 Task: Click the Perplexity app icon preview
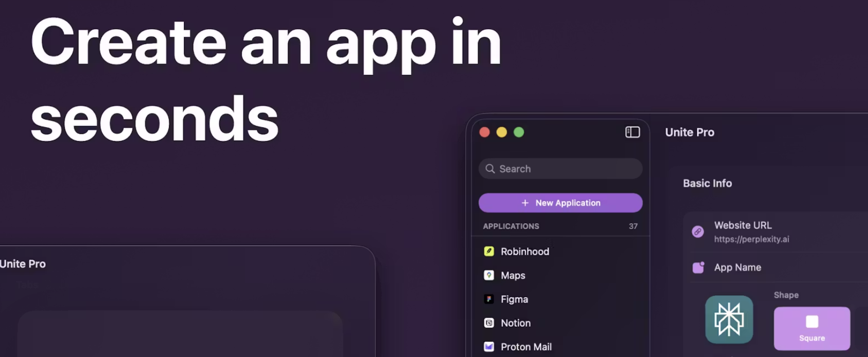pyautogui.click(x=729, y=320)
